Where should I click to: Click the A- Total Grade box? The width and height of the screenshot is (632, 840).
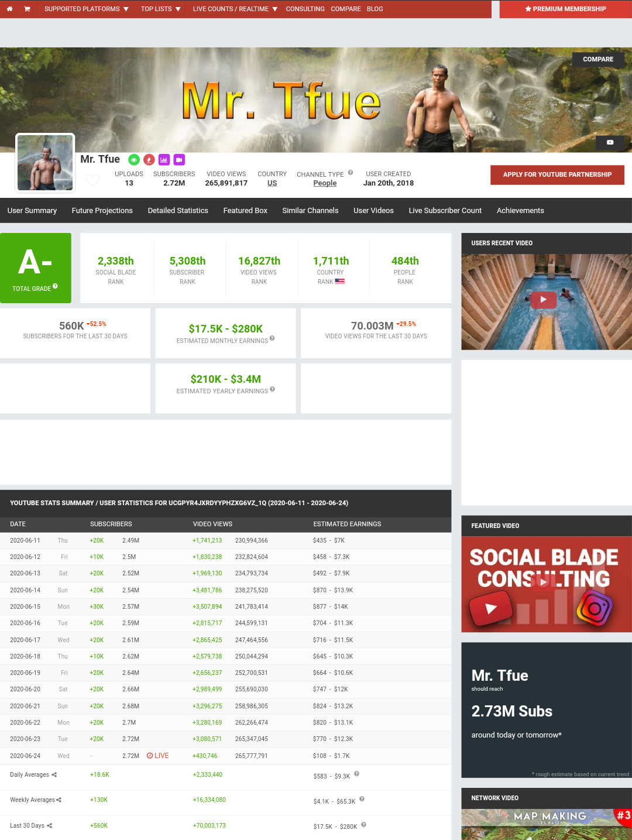36,268
